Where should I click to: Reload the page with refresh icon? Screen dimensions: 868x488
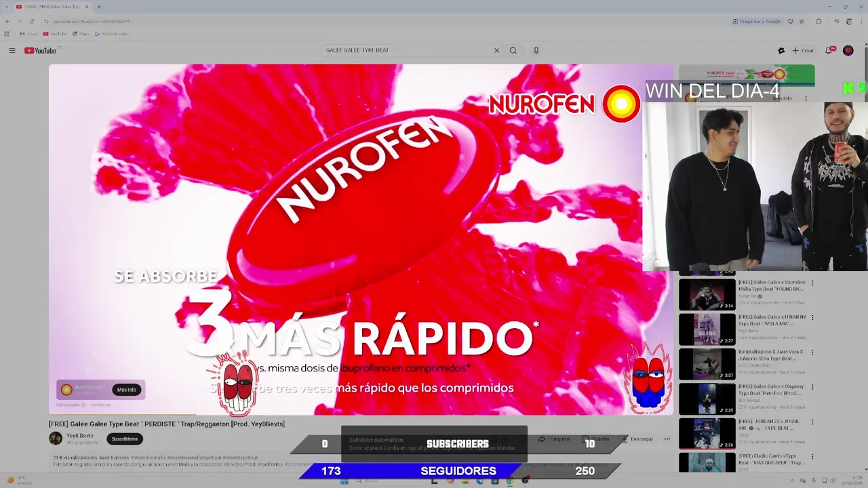click(x=32, y=21)
